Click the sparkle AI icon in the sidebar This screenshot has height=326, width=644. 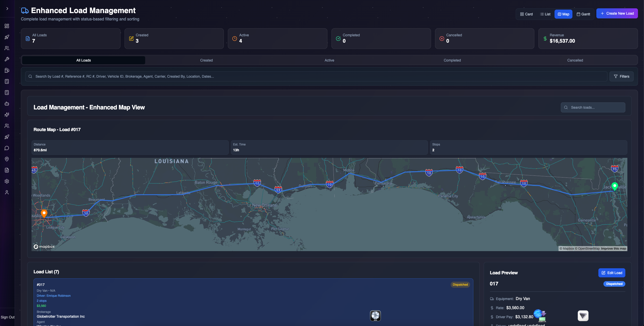click(x=7, y=115)
